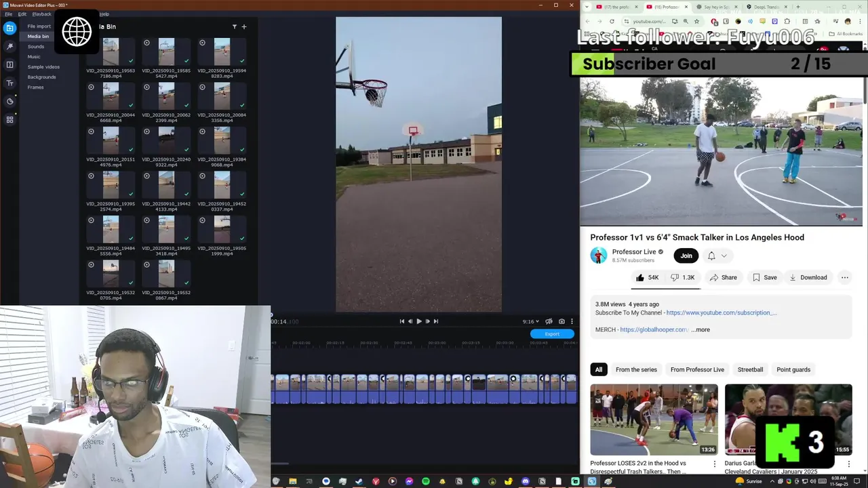
Task: Open the Help menu in Movavi
Action: click(x=104, y=14)
